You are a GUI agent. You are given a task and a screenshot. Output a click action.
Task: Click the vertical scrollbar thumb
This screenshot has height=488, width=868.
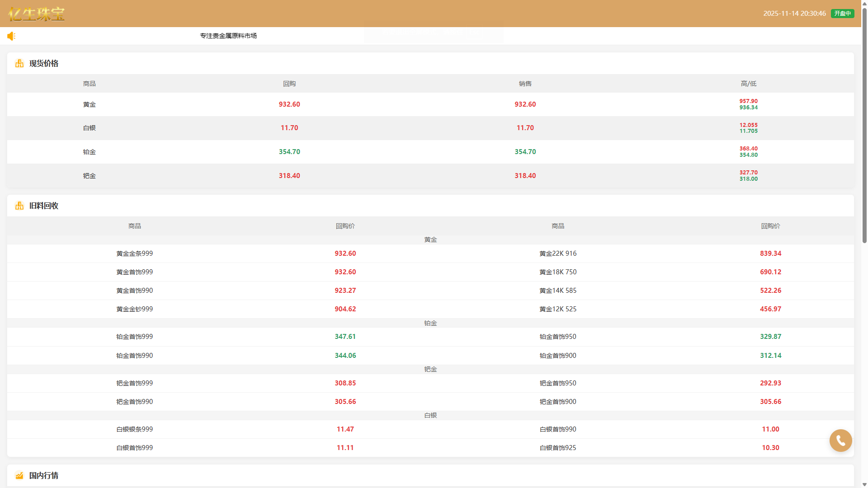[x=864, y=127]
